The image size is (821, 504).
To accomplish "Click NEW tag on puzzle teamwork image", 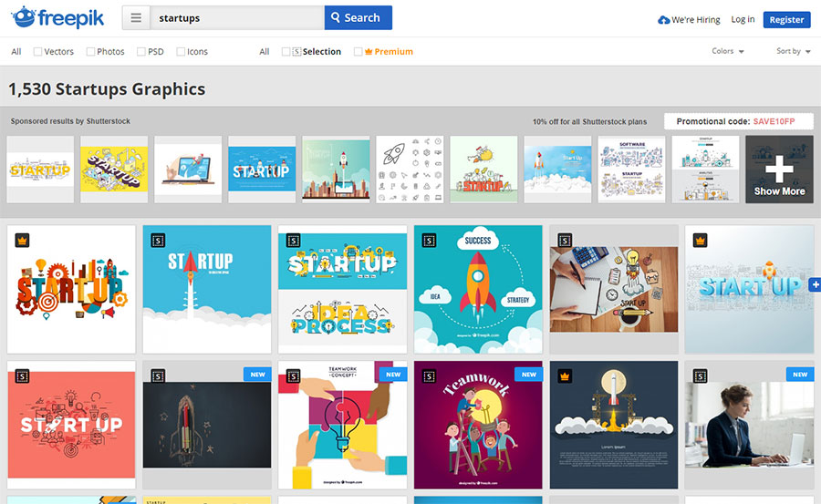I will tap(393, 375).
